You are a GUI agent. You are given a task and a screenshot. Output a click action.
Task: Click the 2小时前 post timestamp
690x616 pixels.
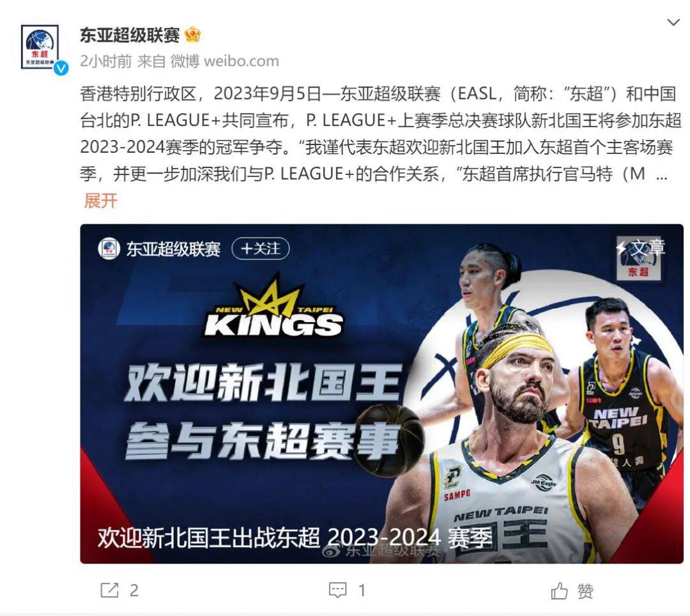[x=105, y=61]
